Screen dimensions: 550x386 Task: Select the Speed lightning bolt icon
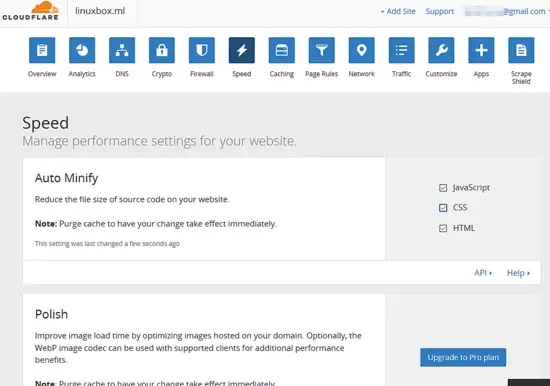[242, 50]
